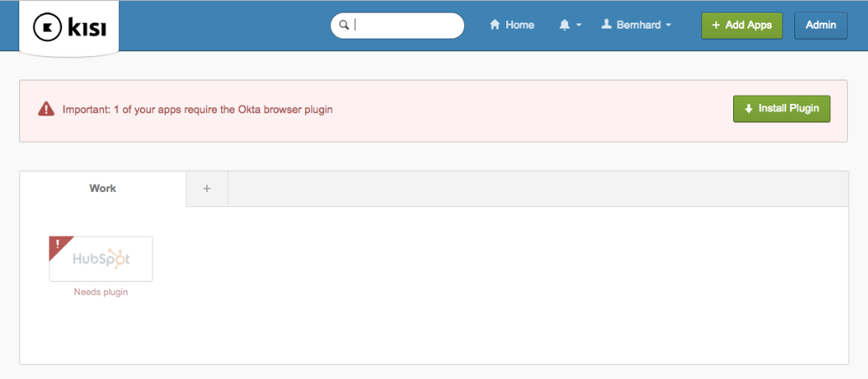The width and height of the screenshot is (868, 379).
Task: Click the HubSpot alert corner badge
Action: coord(58,245)
